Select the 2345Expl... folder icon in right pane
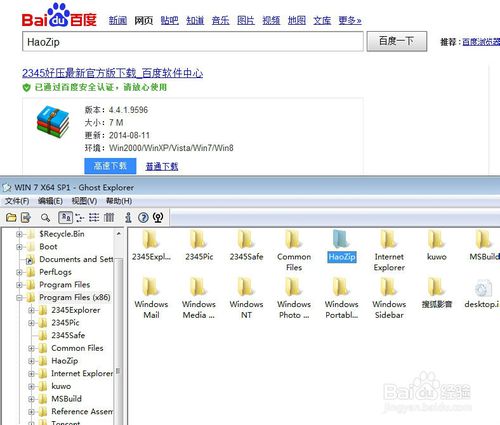This screenshot has height=425, width=500. pyautogui.click(x=151, y=239)
